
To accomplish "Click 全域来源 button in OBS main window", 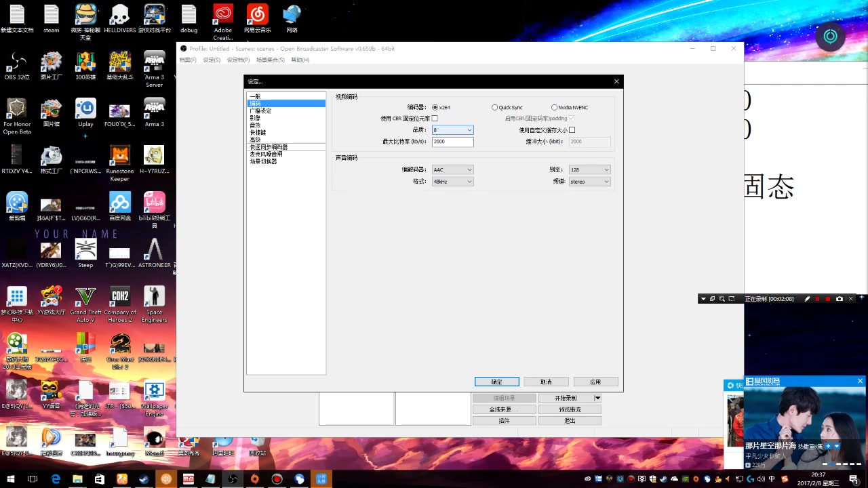I will (x=503, y=409).
